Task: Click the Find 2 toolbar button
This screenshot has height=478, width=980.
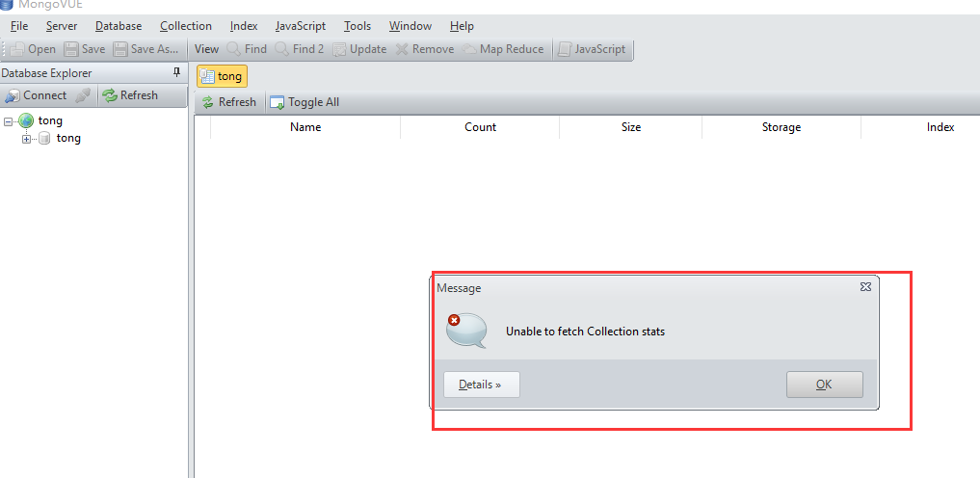Action: pos(300,49)
